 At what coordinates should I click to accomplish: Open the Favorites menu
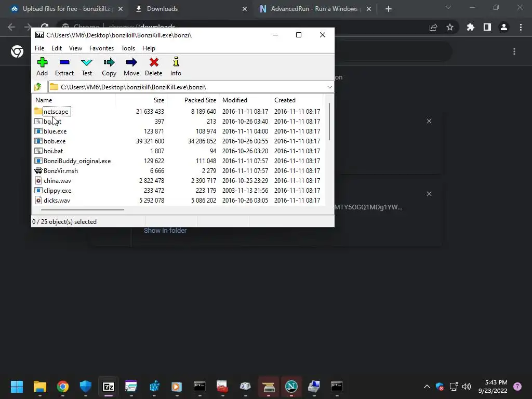click(x=101, y=48)
